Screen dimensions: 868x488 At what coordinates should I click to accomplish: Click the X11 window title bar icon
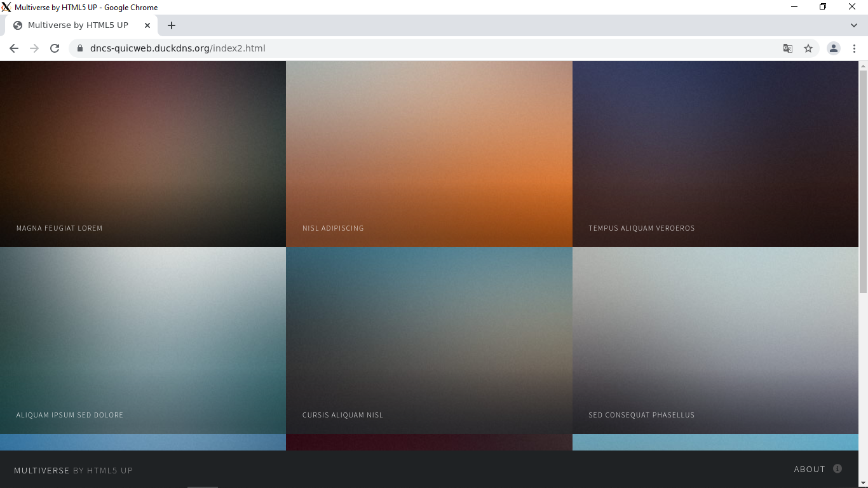(6, 7)
